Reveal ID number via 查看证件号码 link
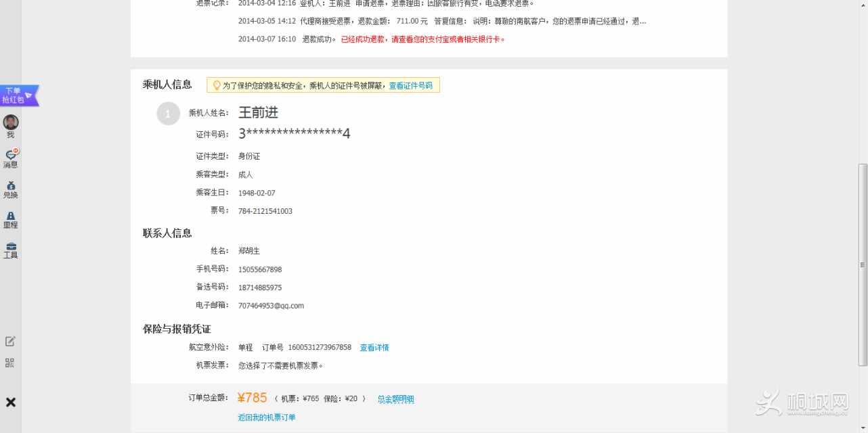 [x=412, y=85]
